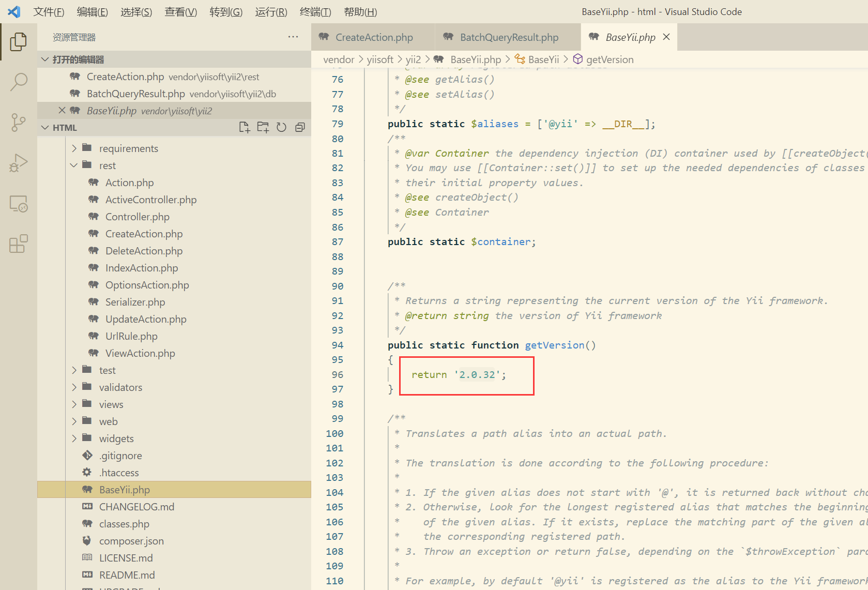Open classes.php file
Image resolution: width=868 pixels, height=590 pixels.
pos(124,524)
